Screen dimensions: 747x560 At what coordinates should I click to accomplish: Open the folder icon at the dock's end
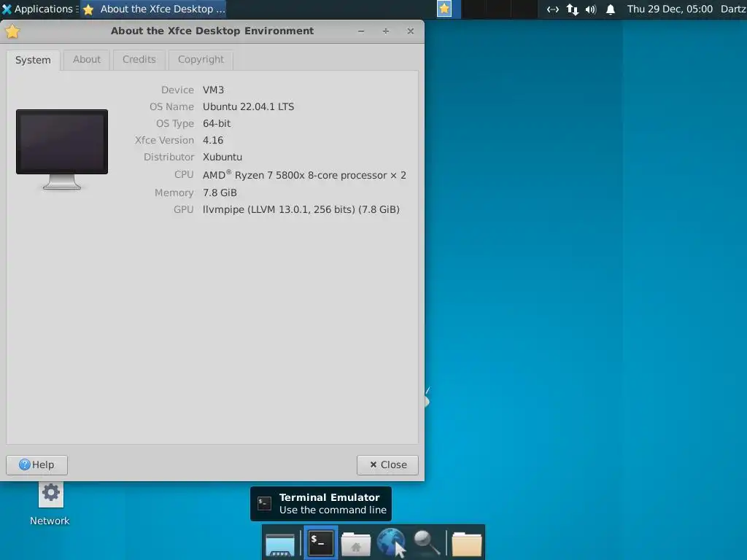(x=466, y=544)
